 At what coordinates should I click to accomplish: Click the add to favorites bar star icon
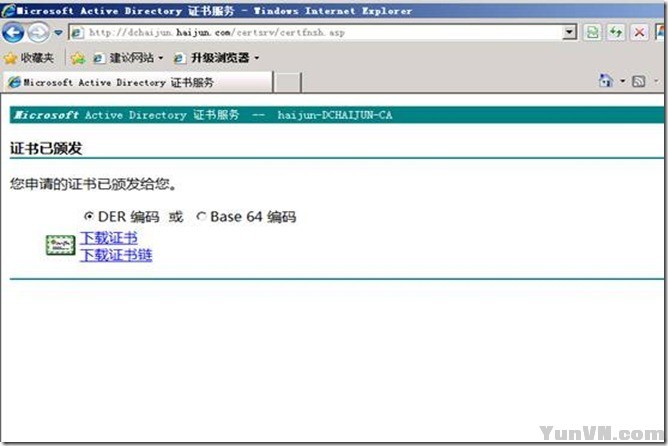[78, 58]
